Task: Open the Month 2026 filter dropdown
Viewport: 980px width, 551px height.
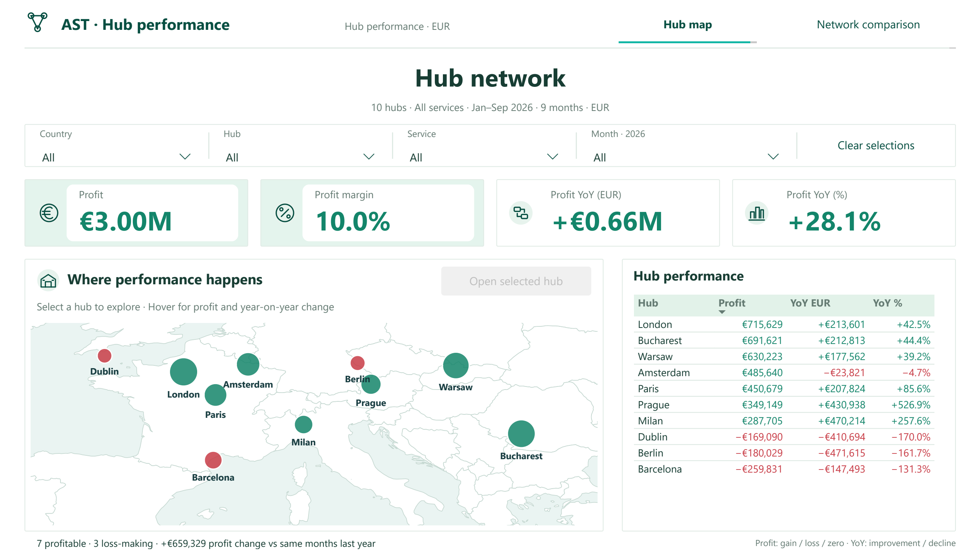Action: pos(686,157)
